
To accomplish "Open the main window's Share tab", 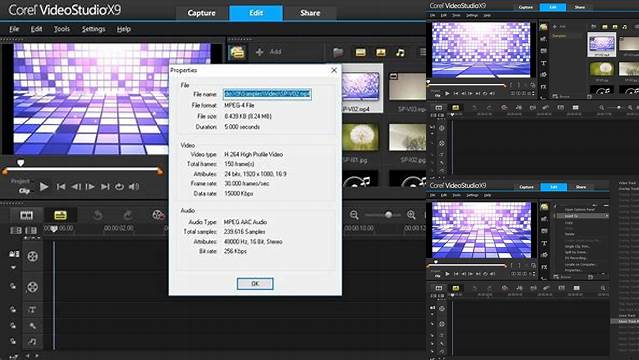I will click(310, 13).
